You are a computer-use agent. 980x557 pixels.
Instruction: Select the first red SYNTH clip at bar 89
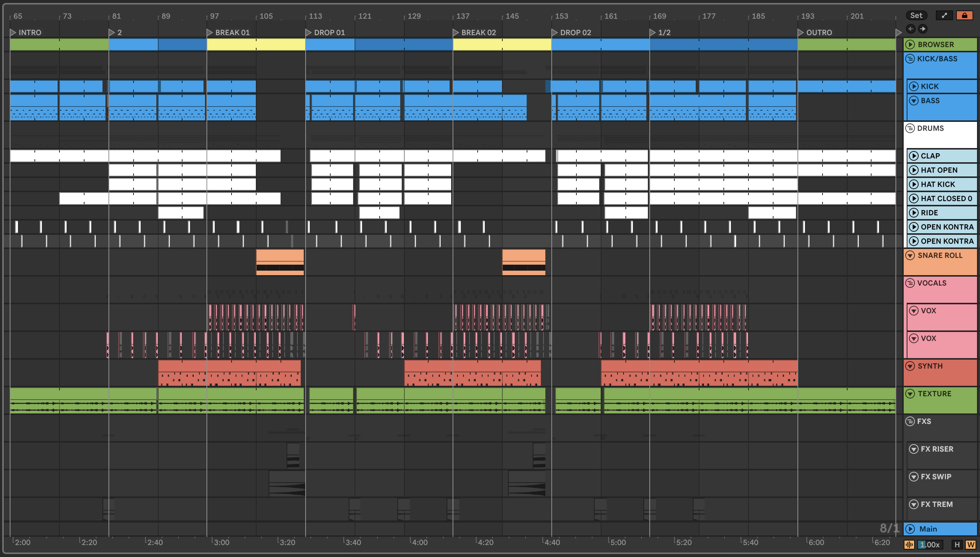(230, 373)
